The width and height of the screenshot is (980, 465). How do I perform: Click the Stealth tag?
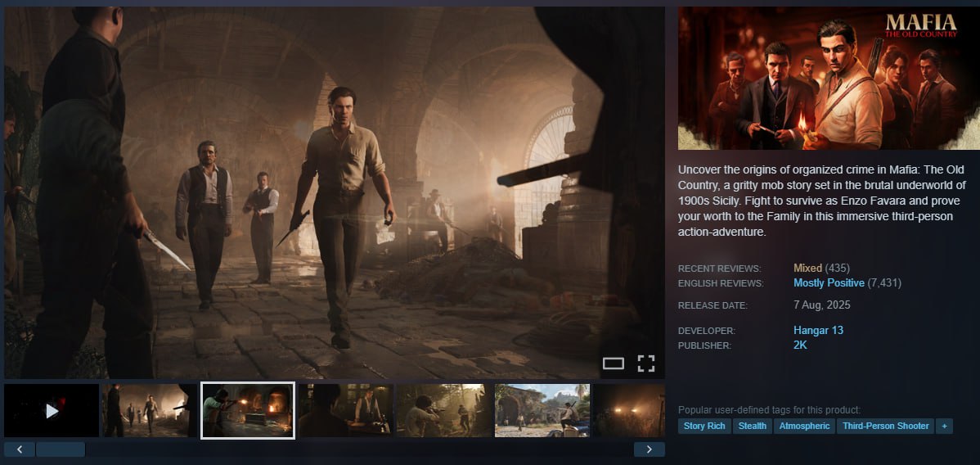(x=753, y=427)
